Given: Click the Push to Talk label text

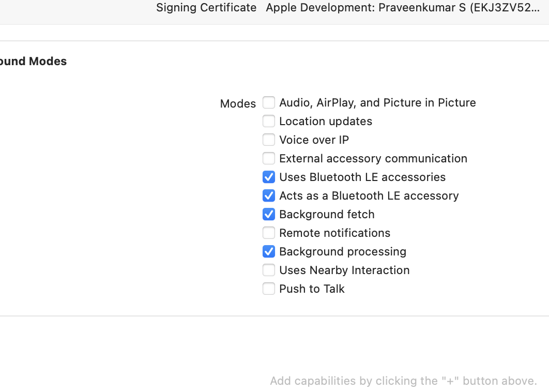Looking at the screenshot, I should click(x=312, y=289).
